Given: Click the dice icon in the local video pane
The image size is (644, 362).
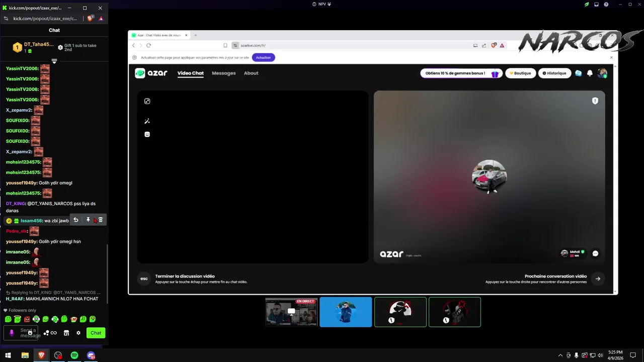Looking at the screenshot, I should pos(147,101).
